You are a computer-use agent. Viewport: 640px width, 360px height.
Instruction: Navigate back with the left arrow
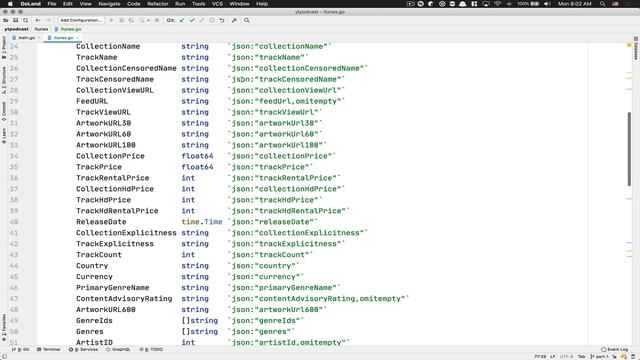pos(38,20)
